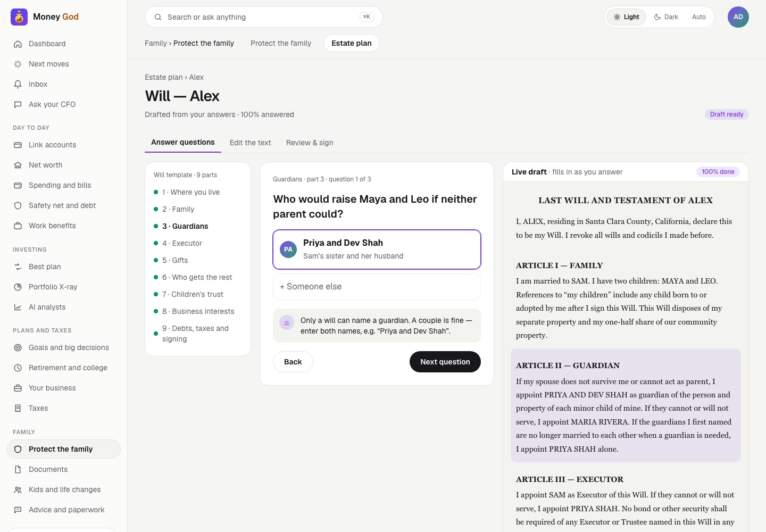Click the Next moves sparkle icon

coord(18,64)
